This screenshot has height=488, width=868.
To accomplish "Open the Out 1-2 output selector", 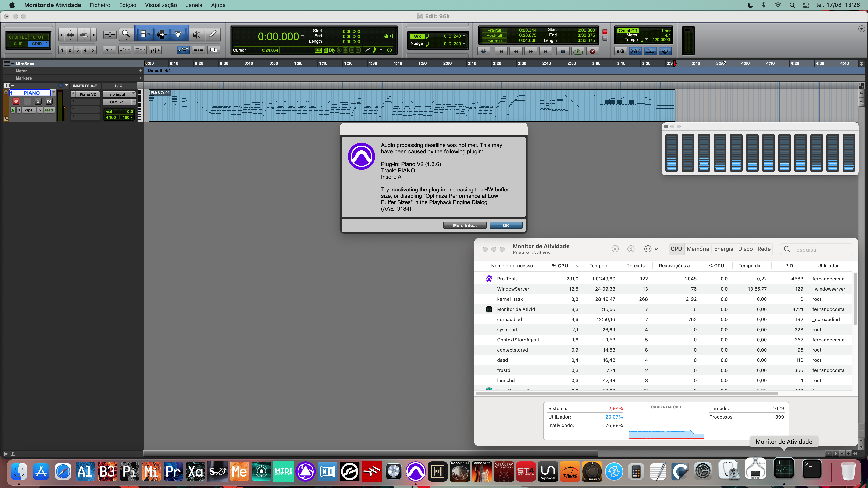I will [x=117, y=102].
